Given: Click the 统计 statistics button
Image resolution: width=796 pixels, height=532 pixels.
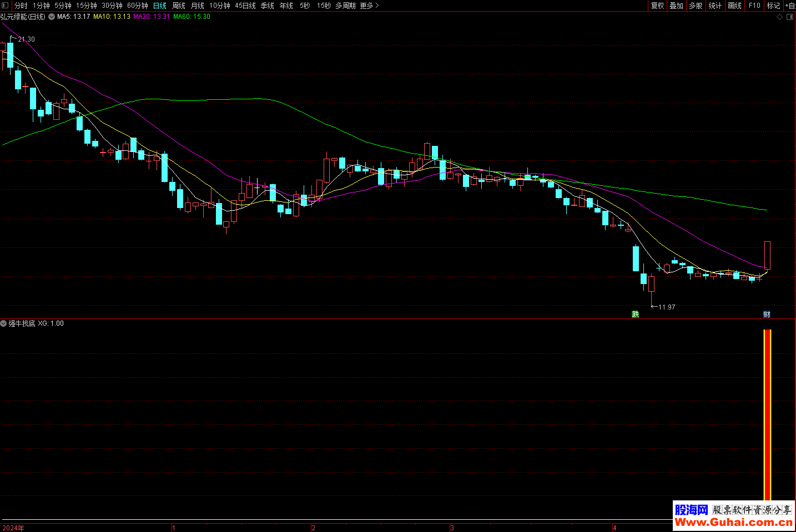Looking at the screenshot, I should 715,6.
